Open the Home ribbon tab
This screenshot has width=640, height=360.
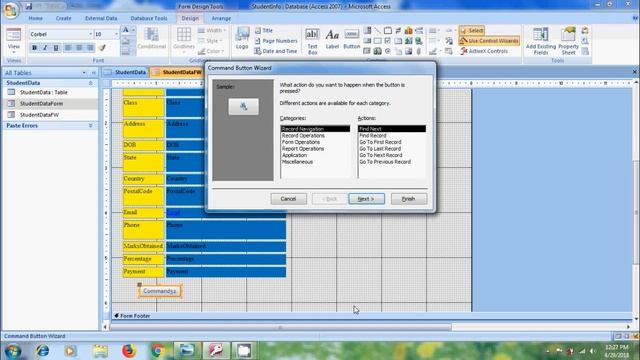[36, 18]
